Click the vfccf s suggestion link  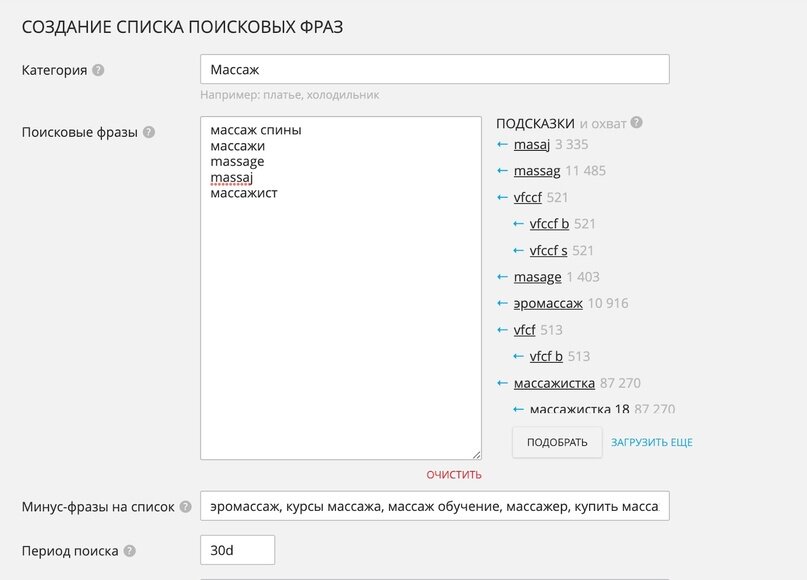click(x=548, y=251)
